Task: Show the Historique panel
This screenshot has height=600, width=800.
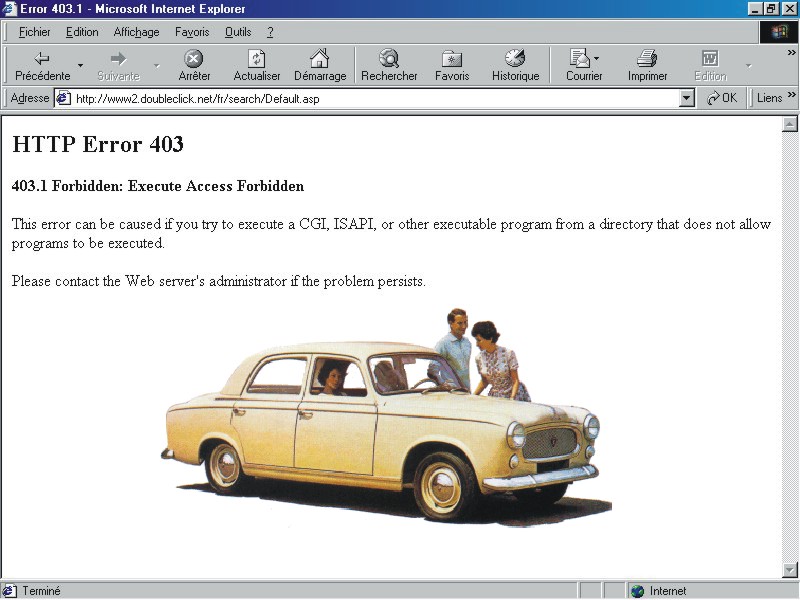Action: (x=515, y=66)
